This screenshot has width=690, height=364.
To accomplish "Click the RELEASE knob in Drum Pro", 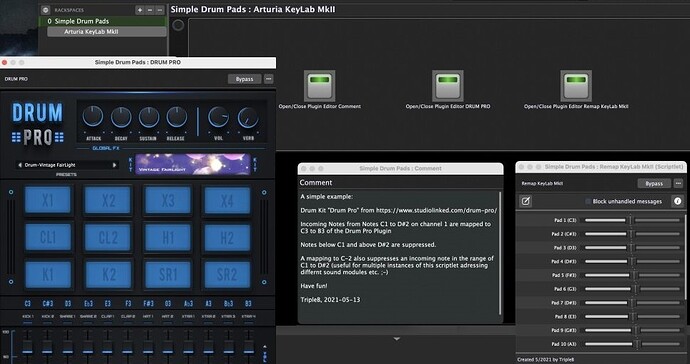I will tap(176, 117).
